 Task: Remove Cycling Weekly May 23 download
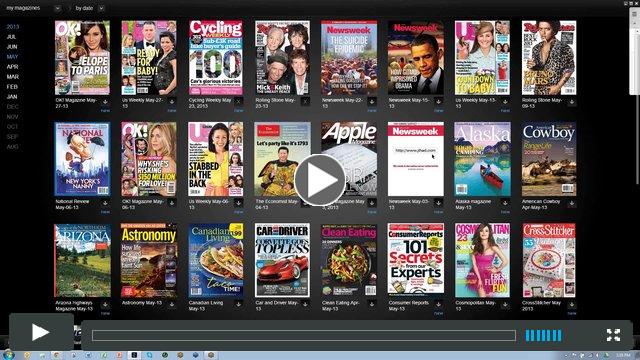239,102
